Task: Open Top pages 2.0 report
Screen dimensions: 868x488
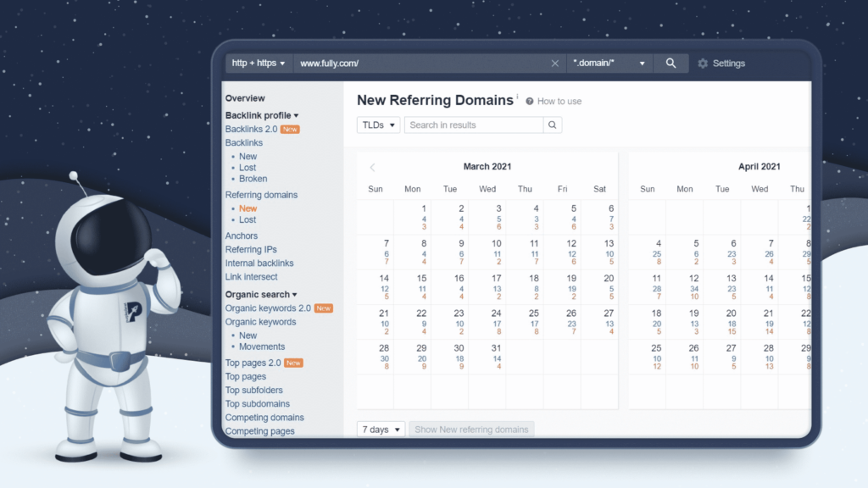Action: click(x=253, y=363)
